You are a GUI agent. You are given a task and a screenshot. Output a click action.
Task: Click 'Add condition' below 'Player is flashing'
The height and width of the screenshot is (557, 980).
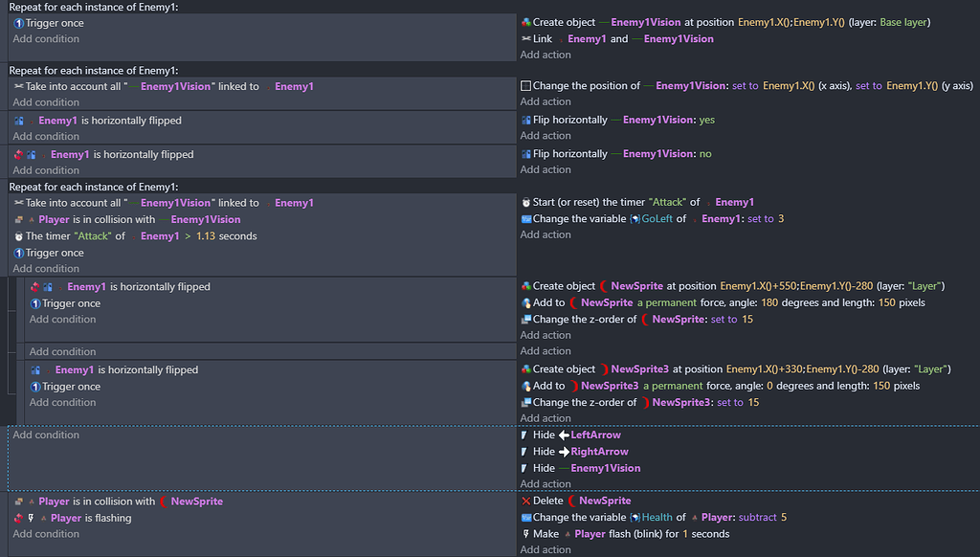(x=46, y=534)
